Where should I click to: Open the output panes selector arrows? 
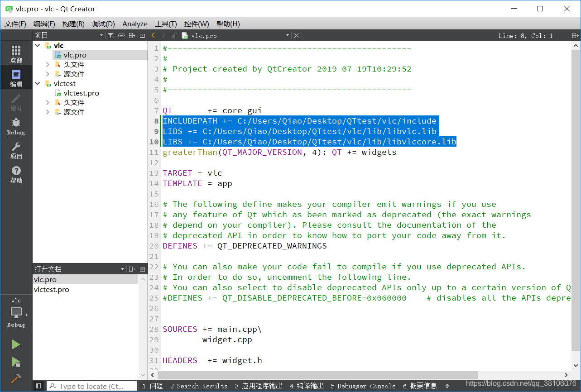click(447, 386)
